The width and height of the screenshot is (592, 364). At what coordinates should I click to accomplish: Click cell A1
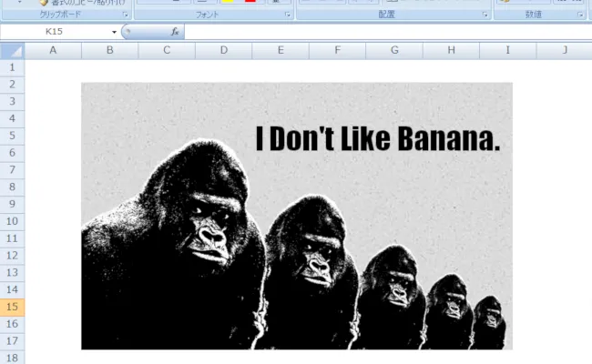pyautogui.click(x=53, y=67)
